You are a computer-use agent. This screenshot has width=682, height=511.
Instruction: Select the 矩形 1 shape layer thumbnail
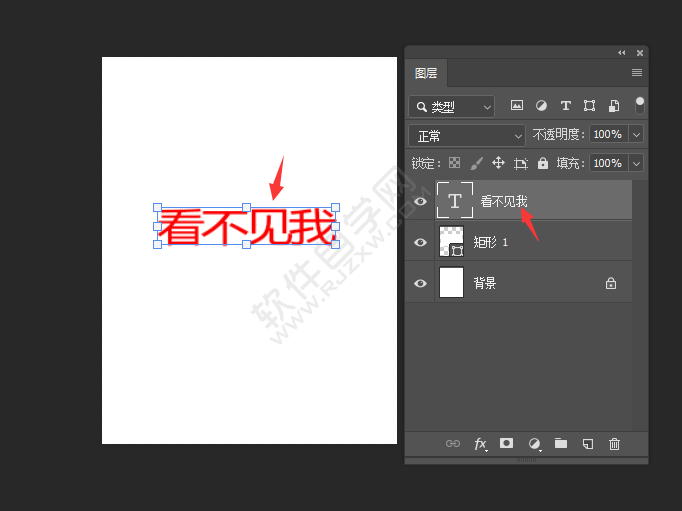(x=451, y=241)
